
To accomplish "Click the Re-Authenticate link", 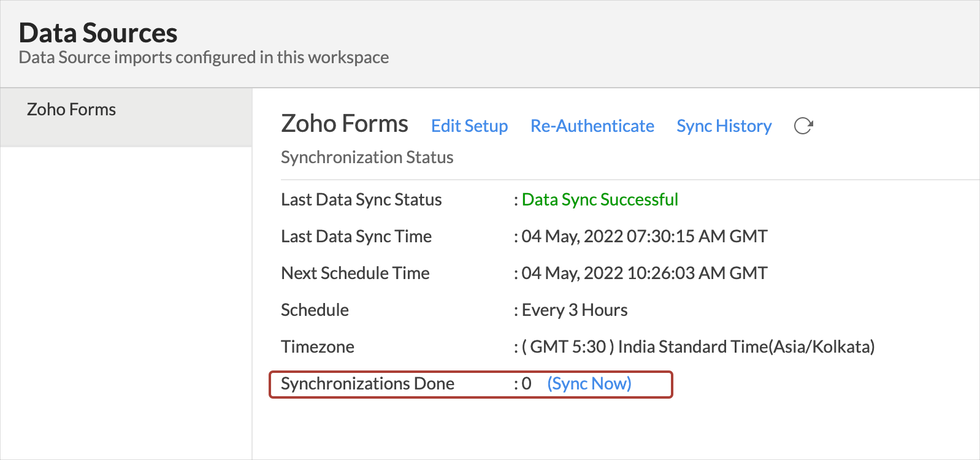I will 592,126.
